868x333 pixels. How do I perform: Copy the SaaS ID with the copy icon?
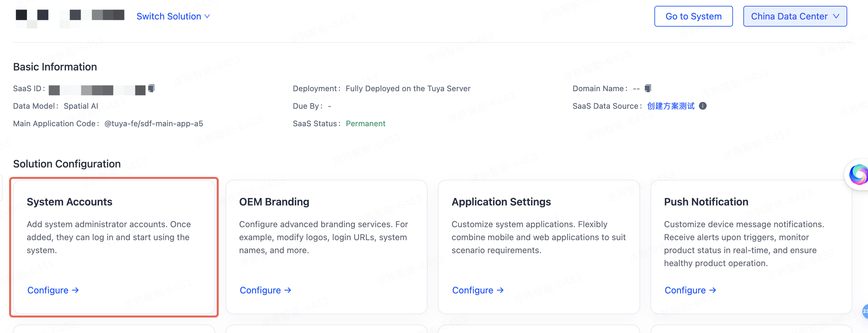(151, 88)
